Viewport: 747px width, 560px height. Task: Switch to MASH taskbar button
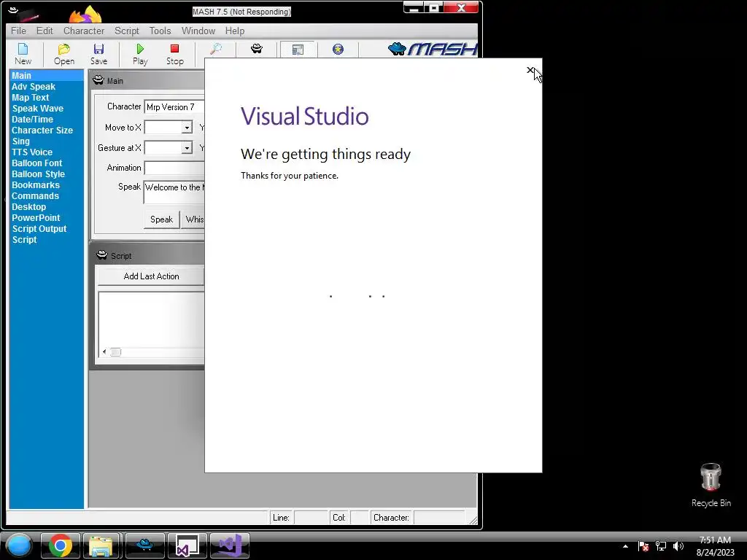click(x=145, y=545)
